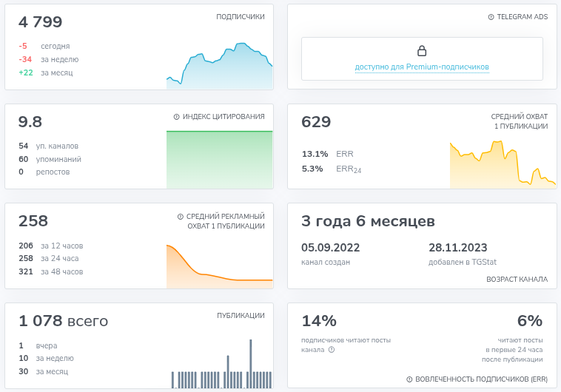Click the tallest bar in publications chart
The height and width of the screenshot is (392, 561).
pos(252,363)
